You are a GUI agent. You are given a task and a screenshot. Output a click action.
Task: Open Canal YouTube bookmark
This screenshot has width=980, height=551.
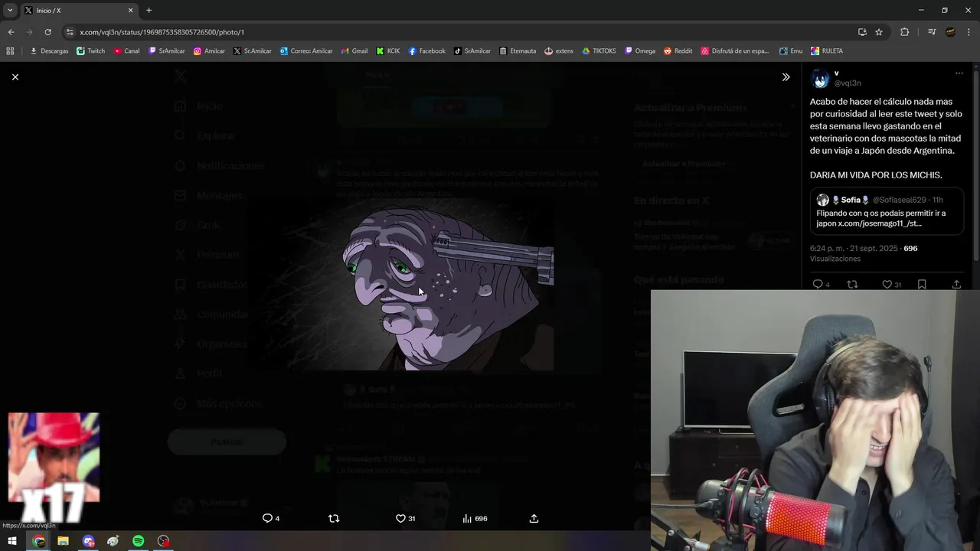click(126, 51)
